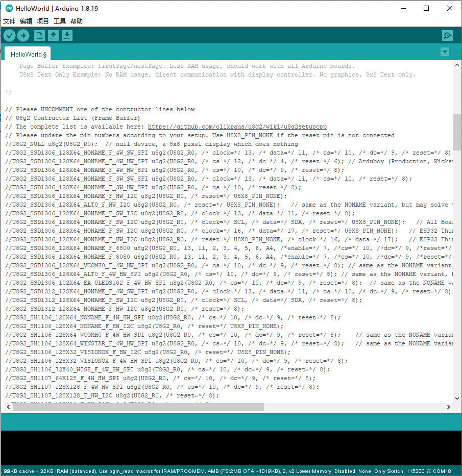The width and height of the screenshot is (462, 476).
Task: Click the vertical scrollbar up arrow
Action: tap(457, 65)
